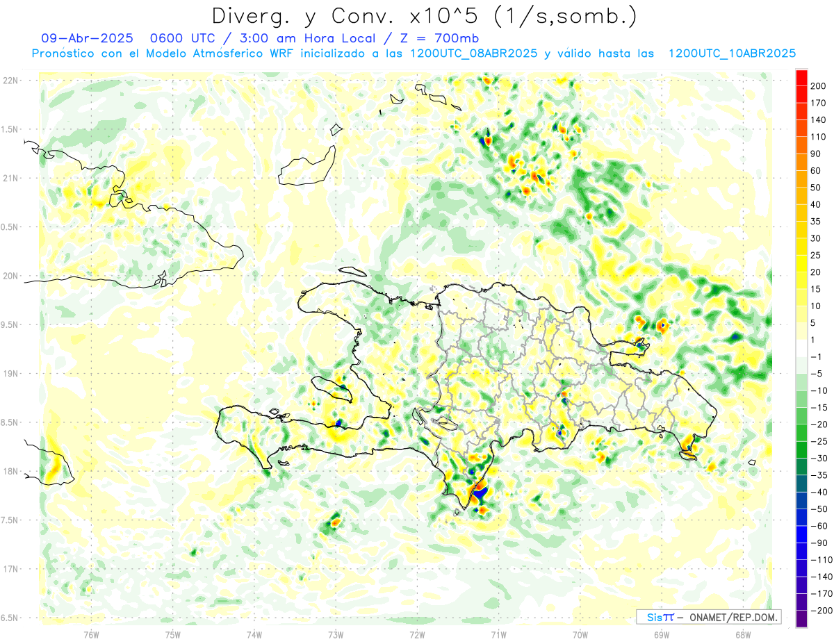Click the red colorbar segment above 200
The image size is (834, 644).
click(x=802, y=78)
